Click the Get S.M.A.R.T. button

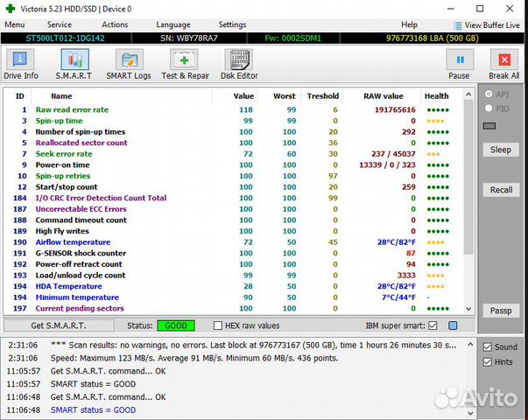pos(59,325)
